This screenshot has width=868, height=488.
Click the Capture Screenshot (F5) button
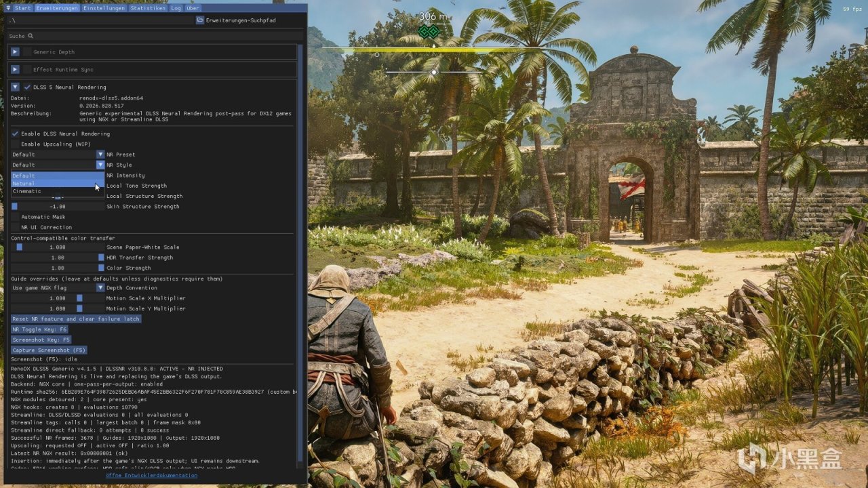(x=49, y=350)
